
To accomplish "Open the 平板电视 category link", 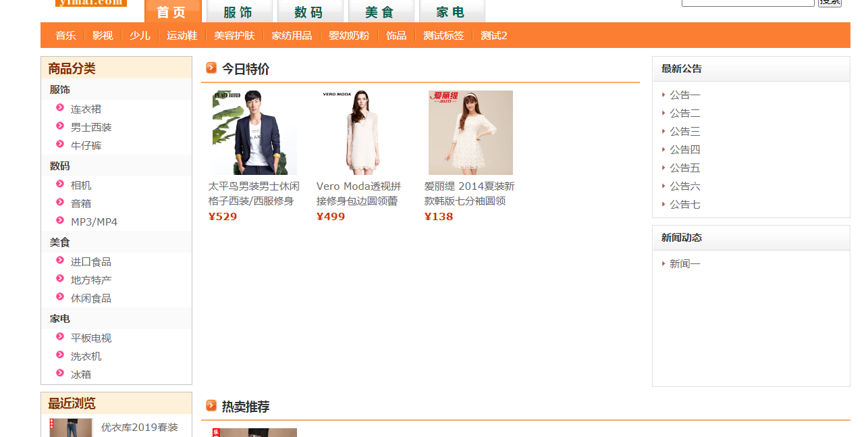I will coord(91,338).
